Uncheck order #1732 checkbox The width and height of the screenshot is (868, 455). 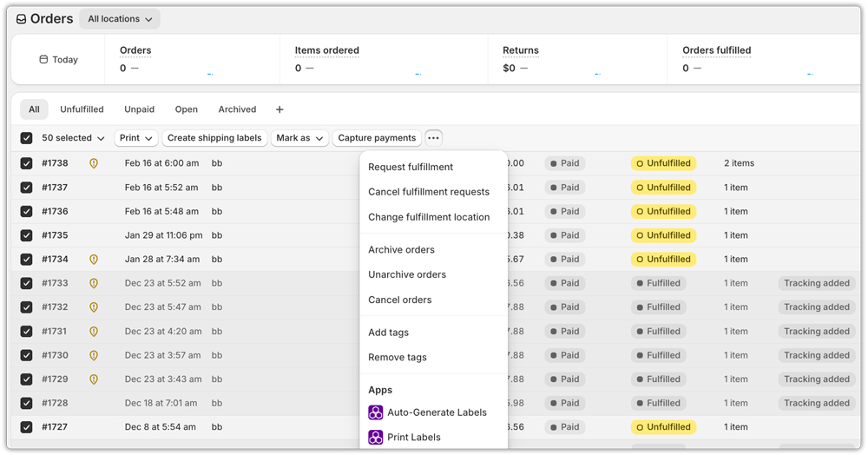pos(26,307)
